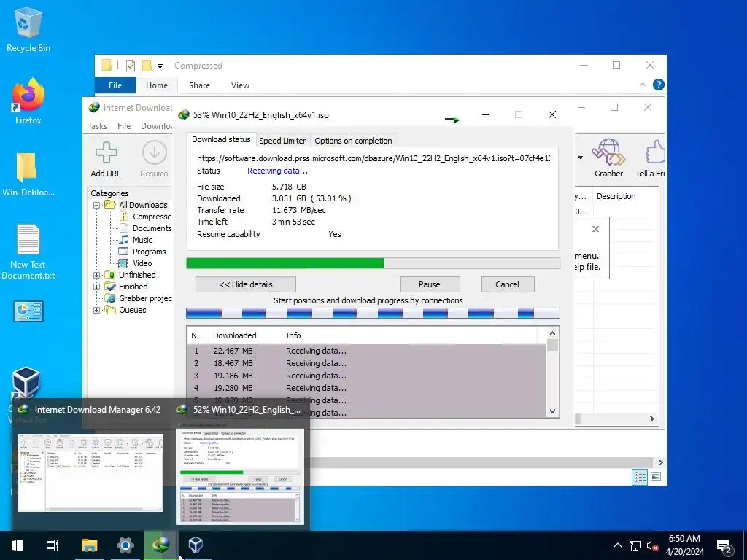
Task: Click the Settings gear taskbar icon
Action: coord(125,545)
